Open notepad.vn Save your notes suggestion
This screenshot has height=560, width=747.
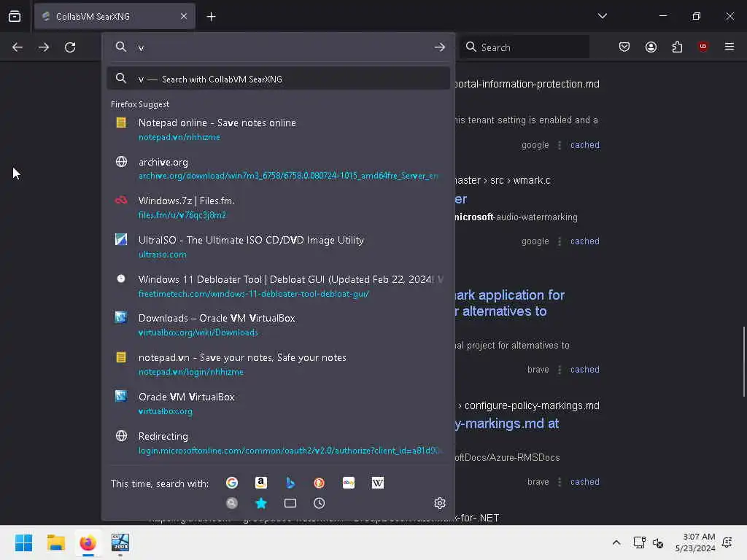click(279, 365)
